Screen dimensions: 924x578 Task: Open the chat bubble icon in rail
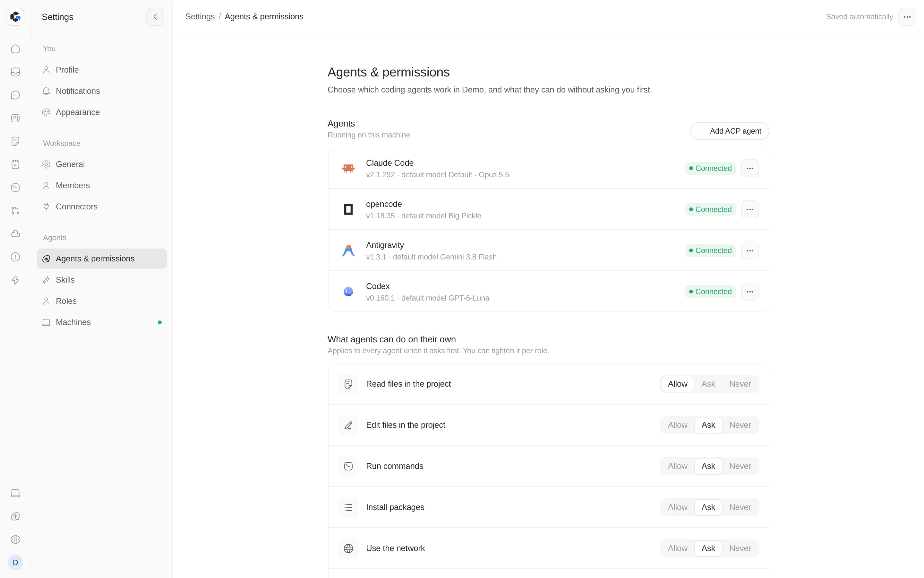point(15,95)
